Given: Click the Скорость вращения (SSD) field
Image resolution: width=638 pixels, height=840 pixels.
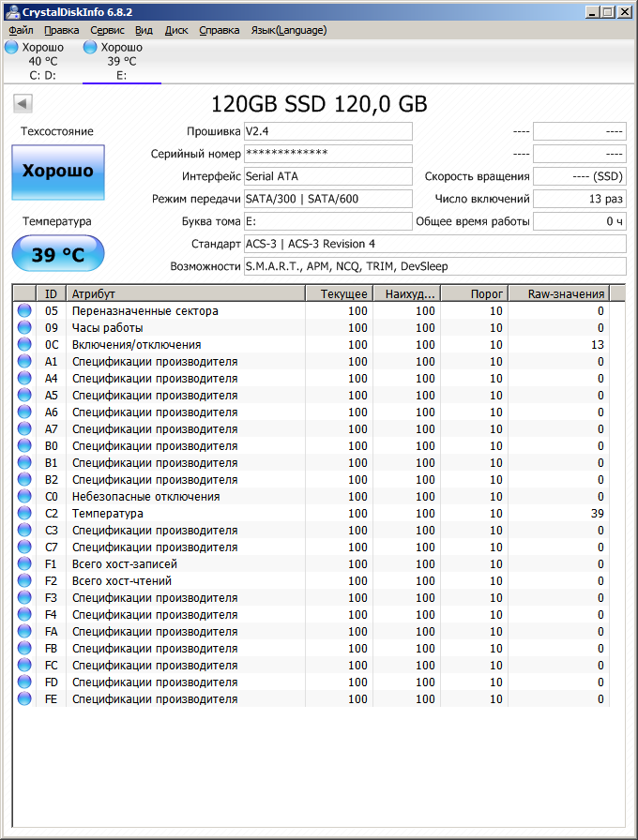Looking at the screenshot, I should pyautogui.click(x=580, y=176).
